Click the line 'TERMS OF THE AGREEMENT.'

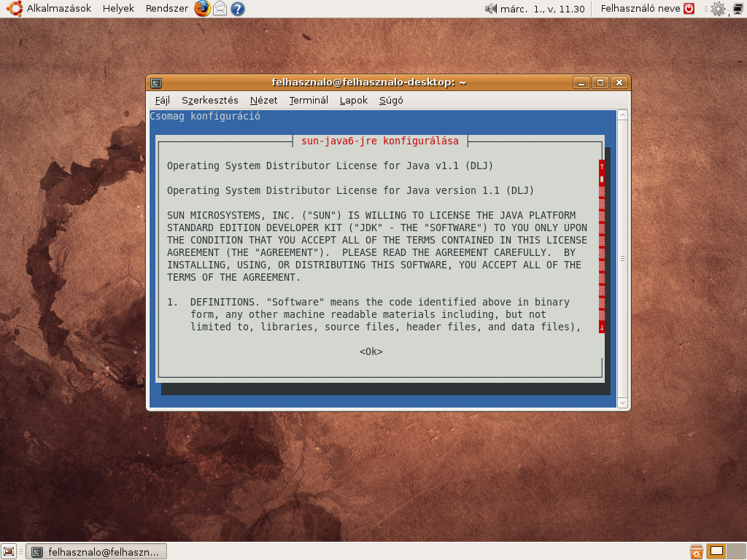(x=233, y=277)
